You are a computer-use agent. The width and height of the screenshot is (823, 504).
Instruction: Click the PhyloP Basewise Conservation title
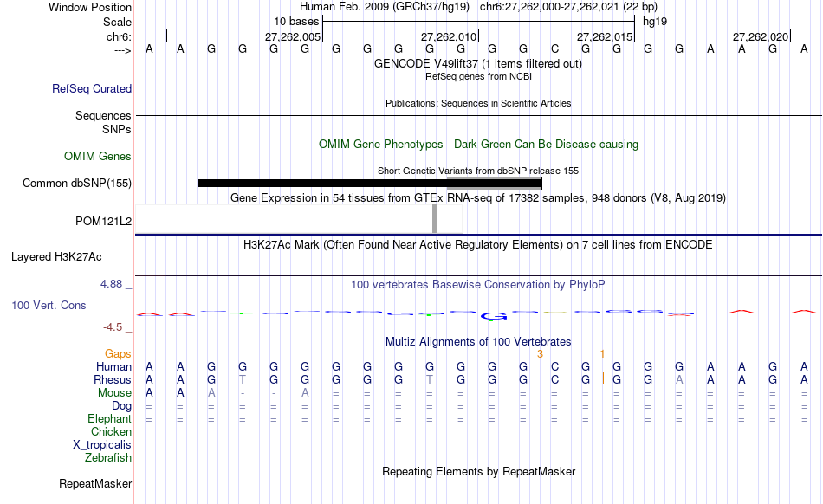[x=478, y=285]
